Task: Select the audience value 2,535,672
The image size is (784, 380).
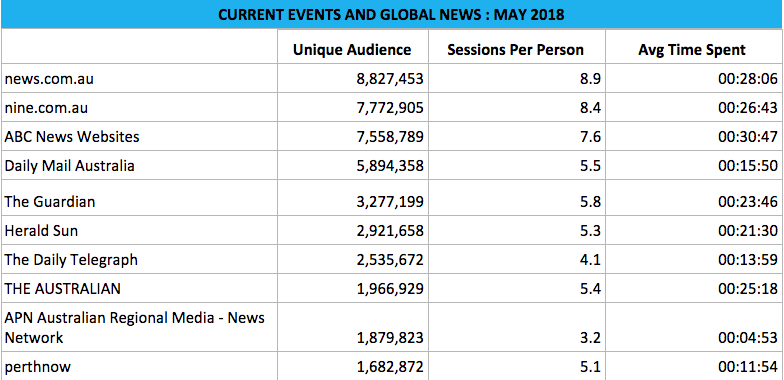Action: pos(390,260)
